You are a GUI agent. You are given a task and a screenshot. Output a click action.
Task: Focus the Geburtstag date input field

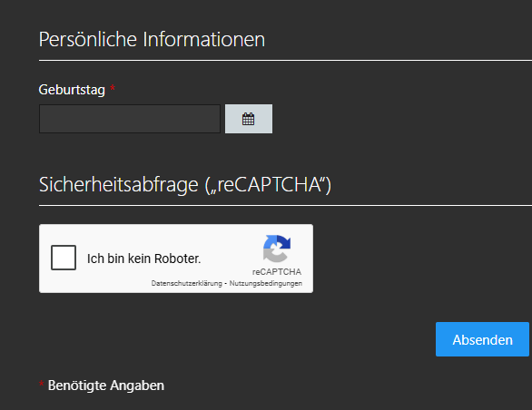[x=130, y=119]
